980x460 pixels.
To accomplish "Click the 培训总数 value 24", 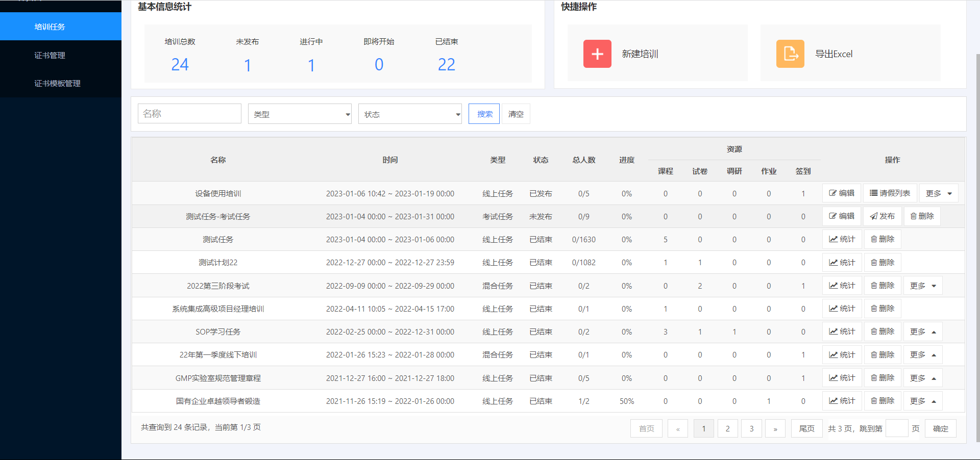I will point(180,64).
